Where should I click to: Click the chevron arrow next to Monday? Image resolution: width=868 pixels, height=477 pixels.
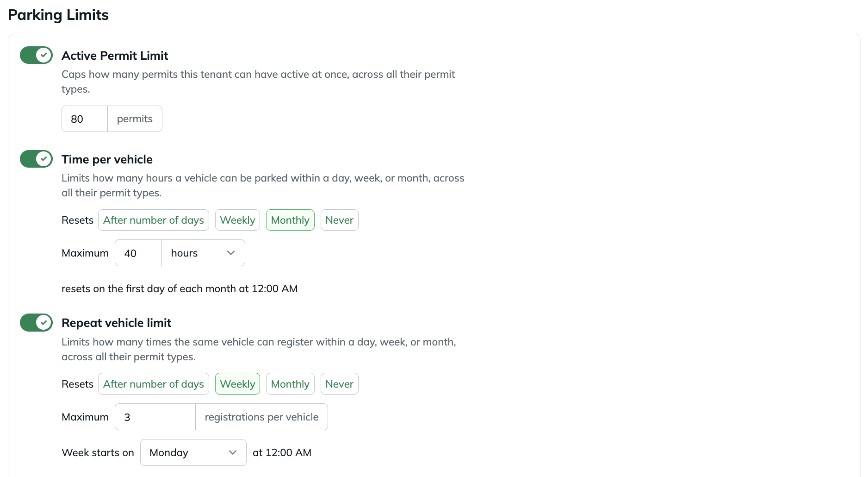233,452
